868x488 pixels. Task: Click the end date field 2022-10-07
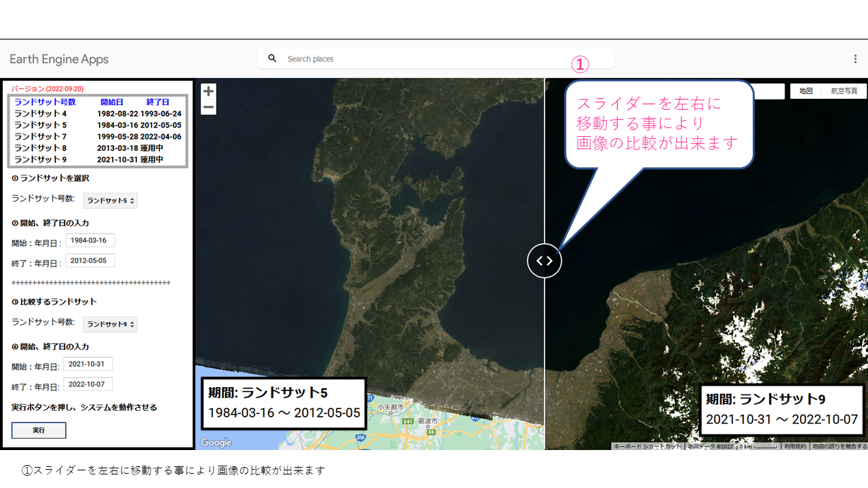click(x=88, y=384)
